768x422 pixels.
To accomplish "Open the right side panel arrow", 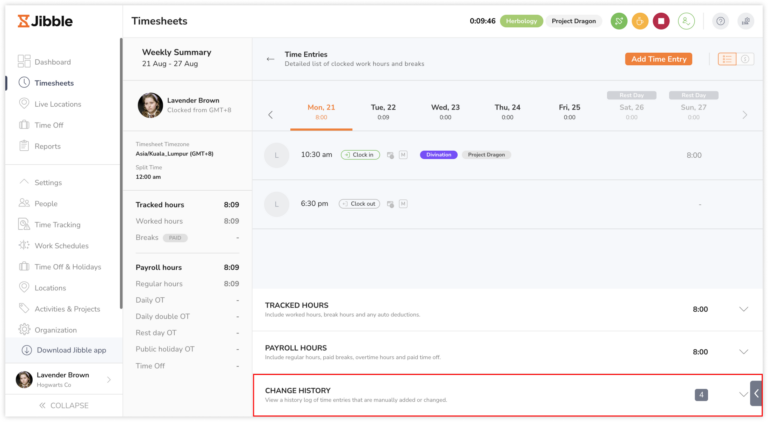I will 757,394.
